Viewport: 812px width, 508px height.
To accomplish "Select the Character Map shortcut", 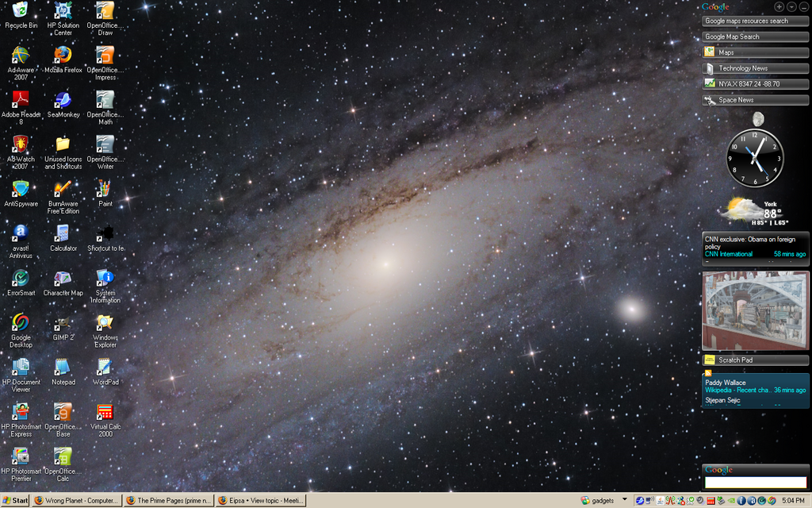I will click(x=63, y=282).
